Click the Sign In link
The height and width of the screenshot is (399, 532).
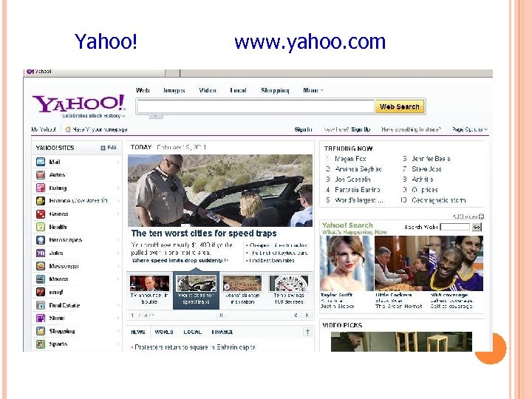(x=303, y=129)
